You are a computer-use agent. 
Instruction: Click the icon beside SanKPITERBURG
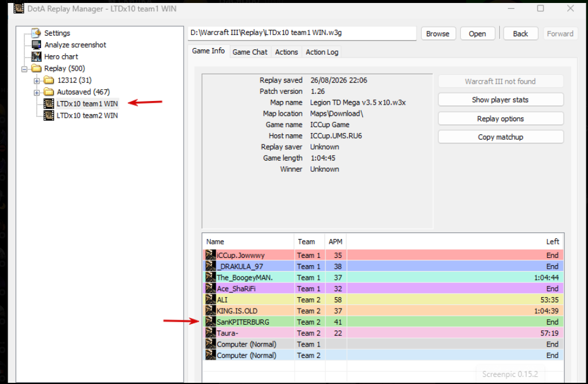click(x=211, y=322)
